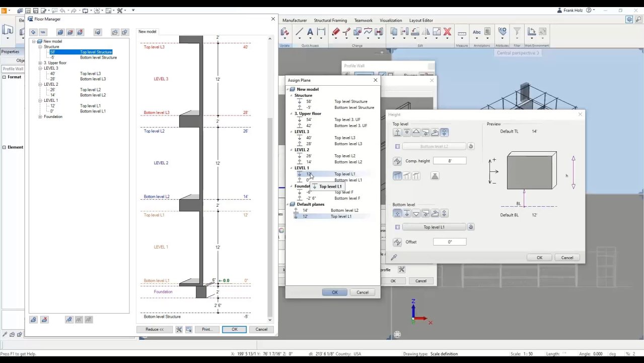Open the Visualization ribbon tab
This screenshot has width=644, height=363.
[x=391, y=20]
